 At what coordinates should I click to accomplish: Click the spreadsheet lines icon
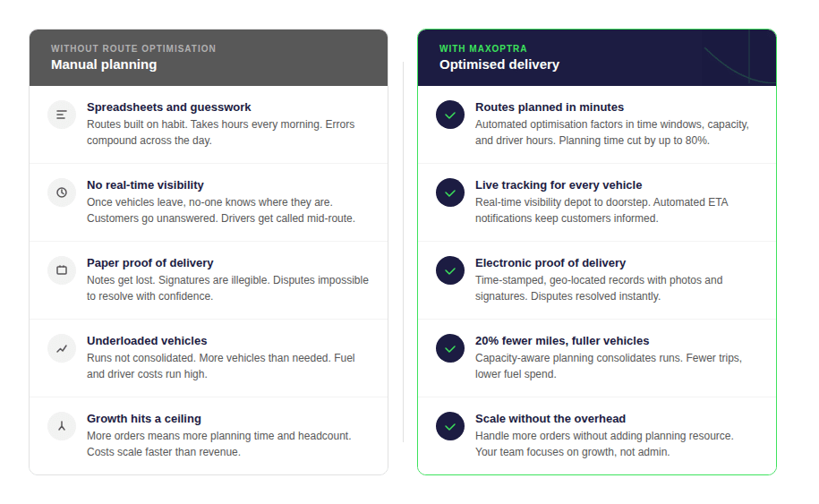[x=62, y=115]
